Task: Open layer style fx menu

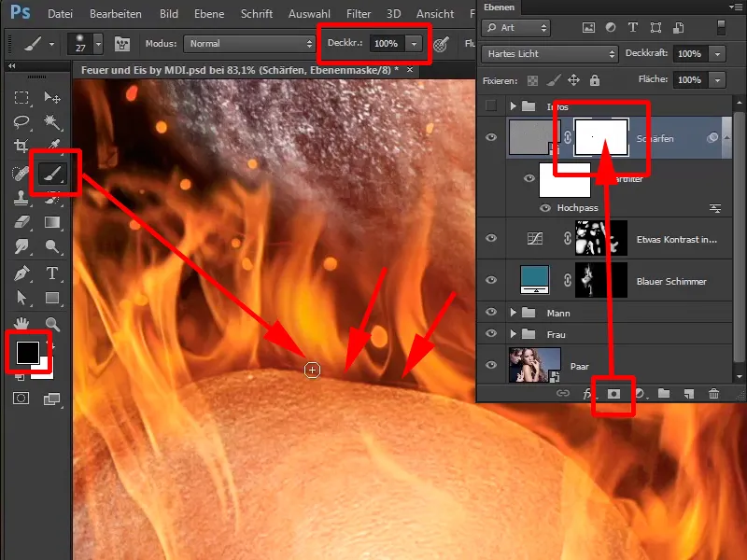Action: [588, 394]
